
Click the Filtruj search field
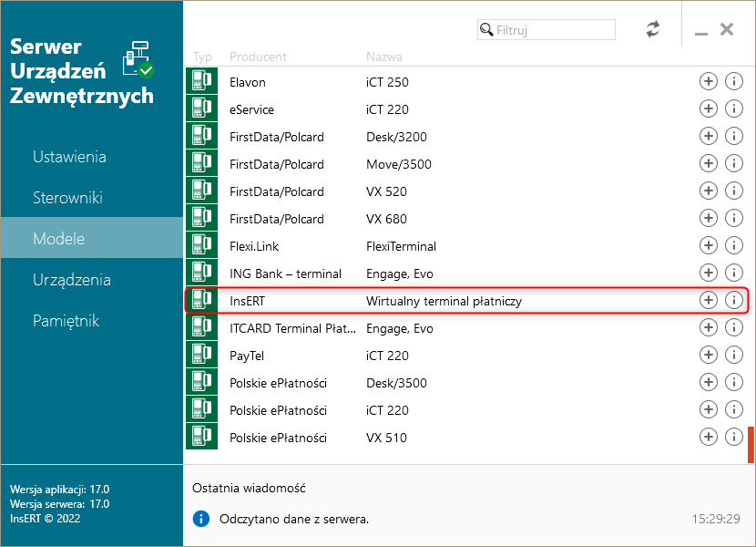554,30
